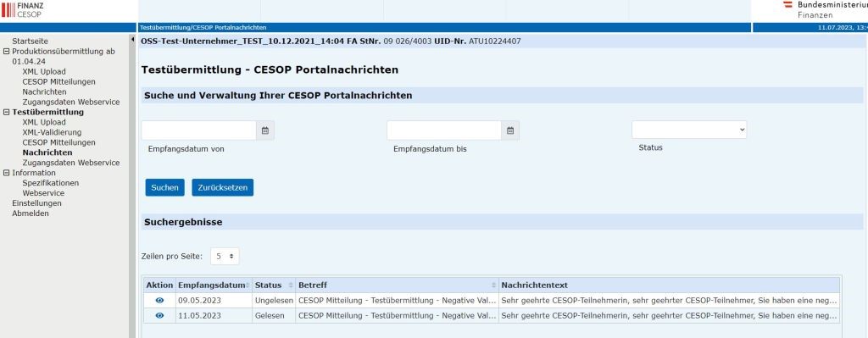Sort table by Betreff column arrows
This screenshot has height=338, width=868.
pyautogui.click(x=493, y=285)
